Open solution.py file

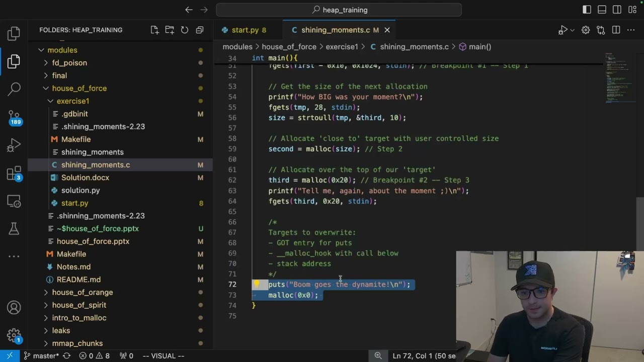120,191
